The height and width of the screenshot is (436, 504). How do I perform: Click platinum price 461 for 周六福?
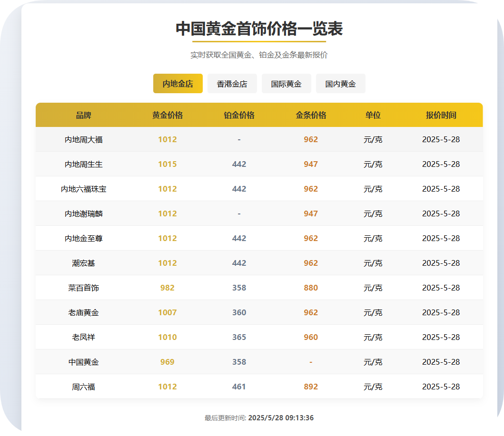click(239, 387)
